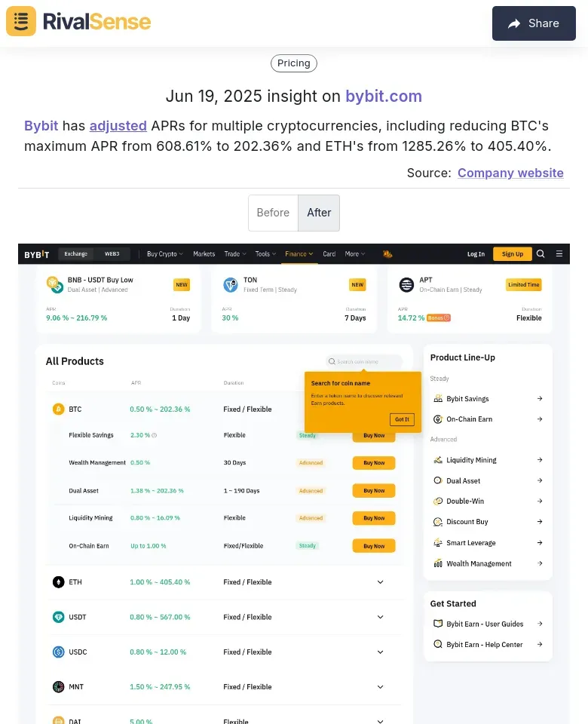Click the Search coin name field
Viewport: 588px width, 724px height.
pos(363,361)
